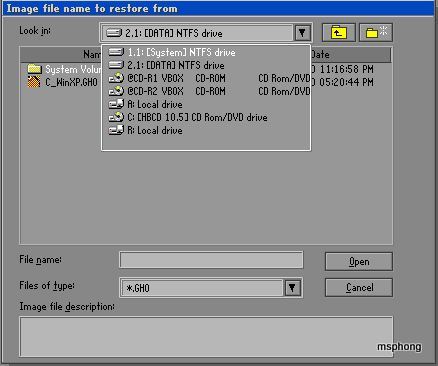Select 1.1: [System] NTFS drive entry
This screenshot has width=438, height=366.
click(x=206, y=52)
